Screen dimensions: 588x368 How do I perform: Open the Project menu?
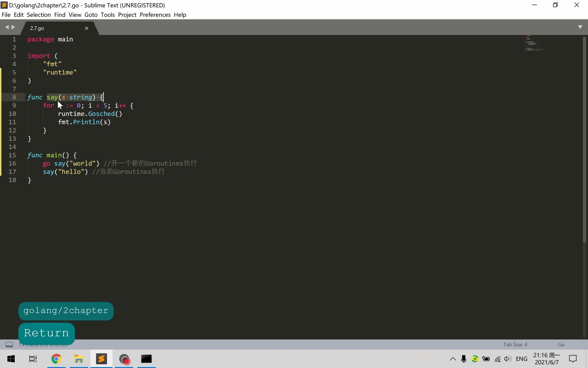(x=127, y=15)
